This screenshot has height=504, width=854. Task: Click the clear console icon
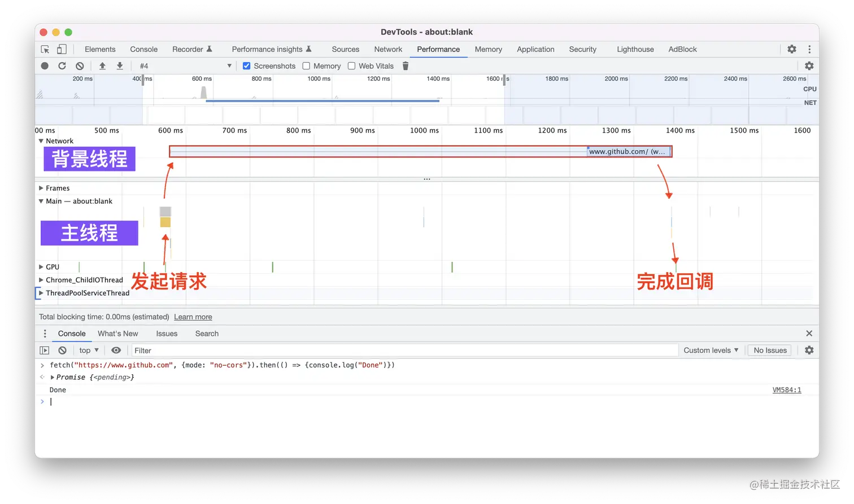coord(63,350)
